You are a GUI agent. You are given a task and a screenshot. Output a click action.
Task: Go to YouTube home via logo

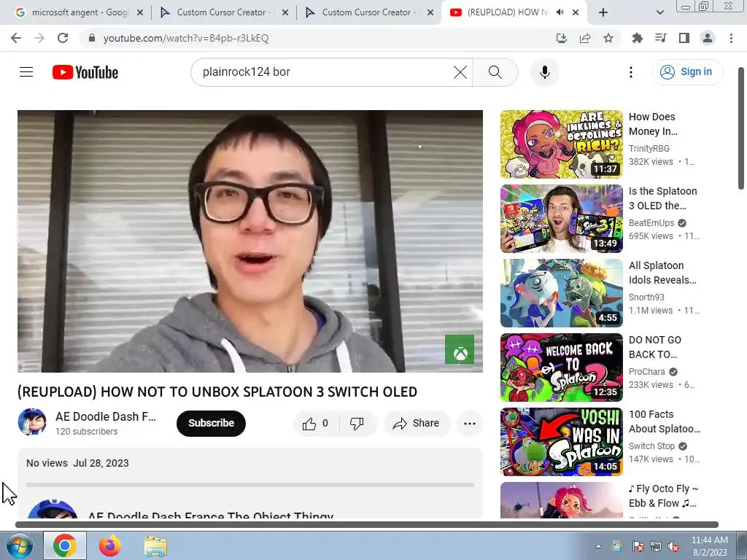(x=85, y=72)
